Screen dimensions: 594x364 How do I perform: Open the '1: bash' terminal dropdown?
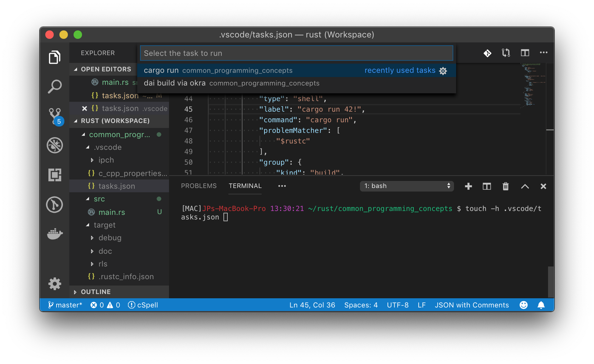point(407,186)
